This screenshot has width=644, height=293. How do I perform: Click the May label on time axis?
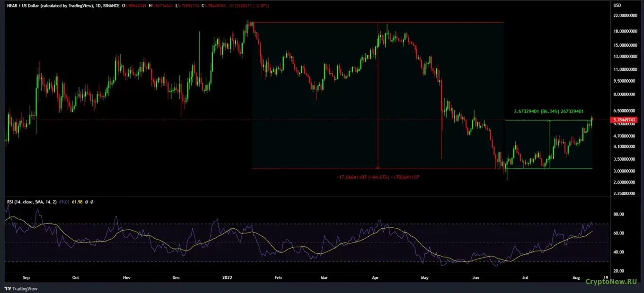point(424,278)
